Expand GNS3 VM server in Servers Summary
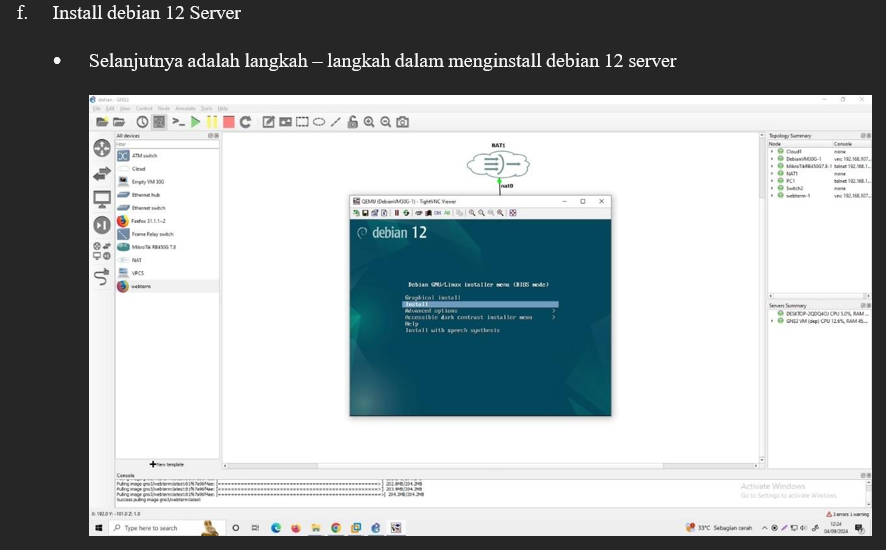The image size is (886, 550). pos(772,321)
